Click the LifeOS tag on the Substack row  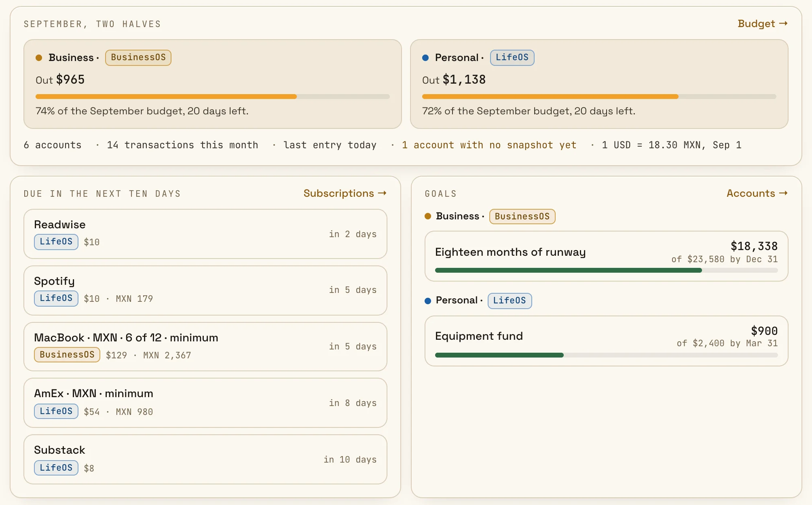click(x=56, y=468)
